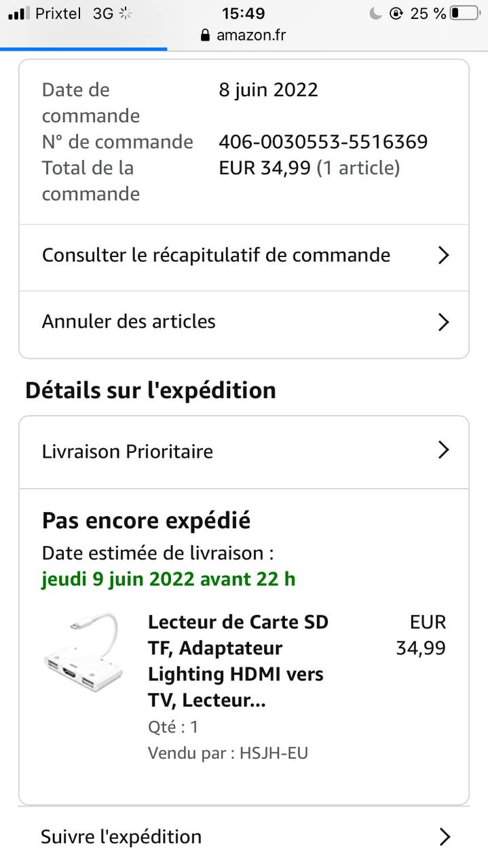Tap the page loading progress bar

83,49
